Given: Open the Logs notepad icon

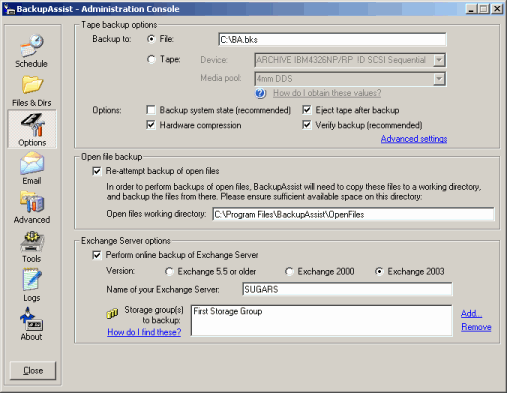Looking at the screenshot, I should pyautogui.click(x=32, y=280).
